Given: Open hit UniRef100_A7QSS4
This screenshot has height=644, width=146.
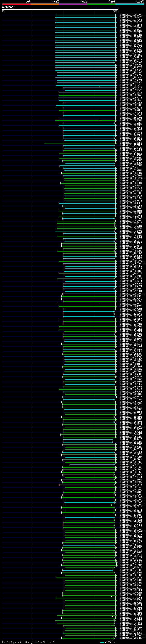Looking at the screenshot, I should 131,25.
